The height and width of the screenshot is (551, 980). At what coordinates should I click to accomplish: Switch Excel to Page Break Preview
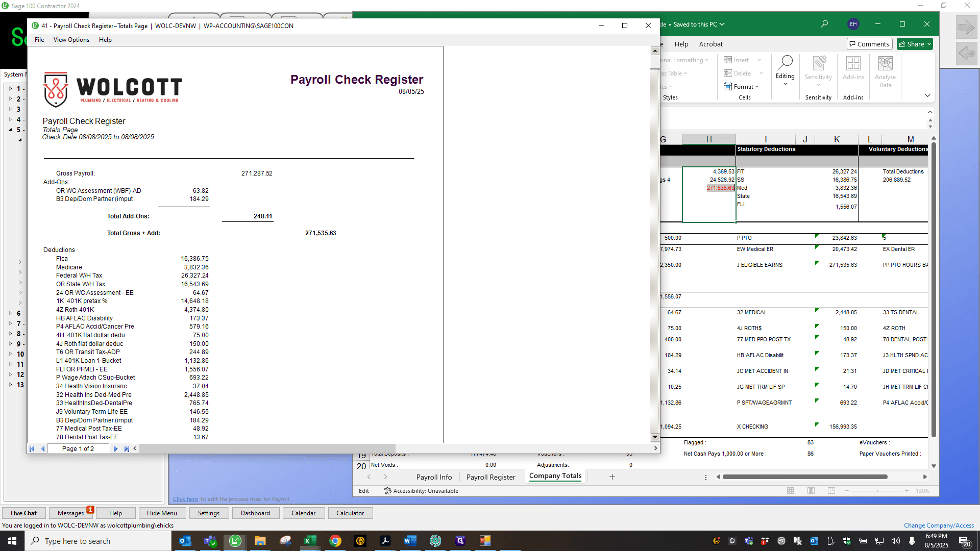(831, 491)
